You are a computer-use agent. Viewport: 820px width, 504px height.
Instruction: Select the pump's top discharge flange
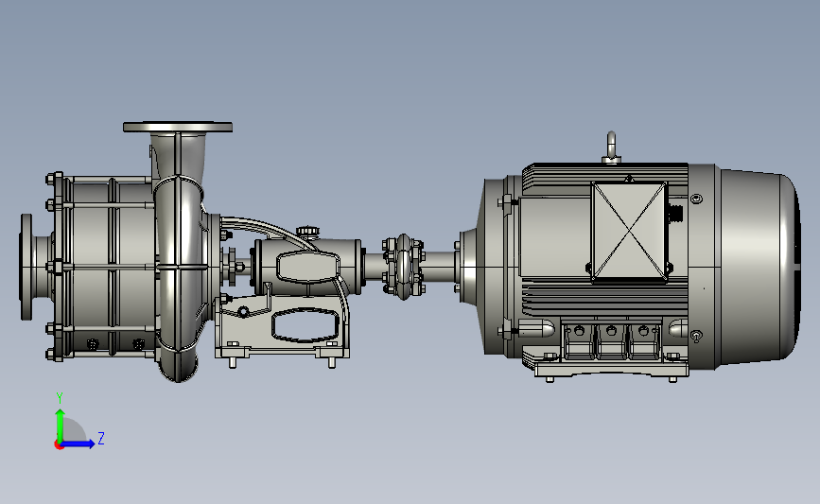tap(178, 127)
